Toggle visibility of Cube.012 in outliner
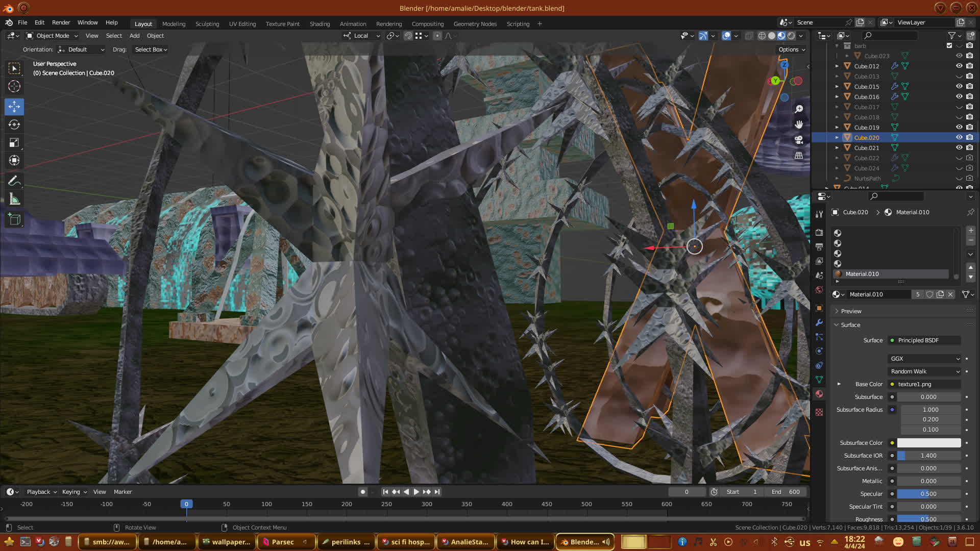 point(959,66)
